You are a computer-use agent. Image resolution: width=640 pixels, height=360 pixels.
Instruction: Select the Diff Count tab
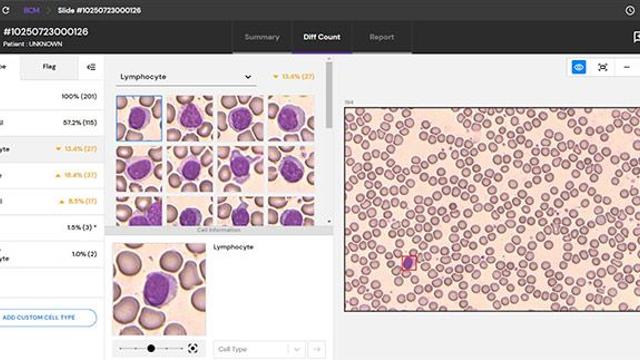tap(322, 37)
